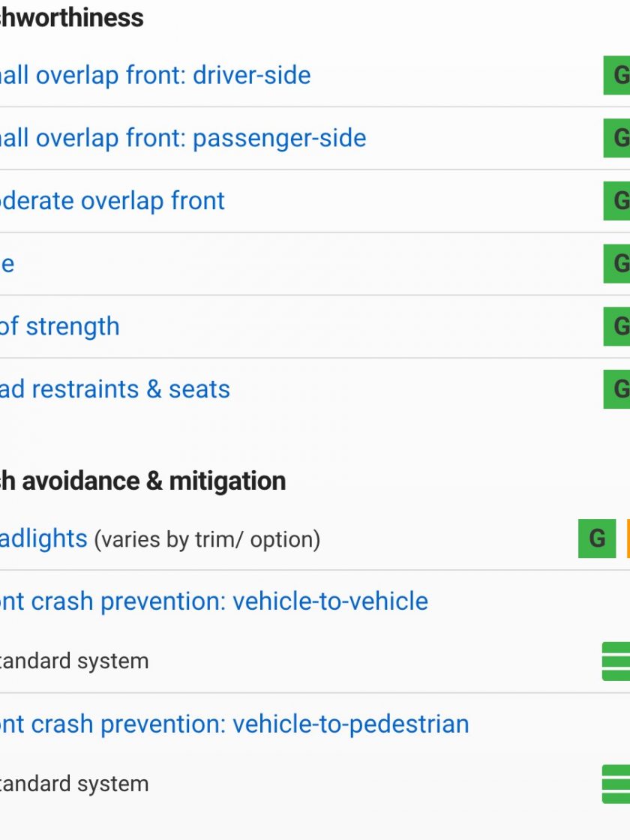Open the moderate overlap front link

click(x=112, y=201)
